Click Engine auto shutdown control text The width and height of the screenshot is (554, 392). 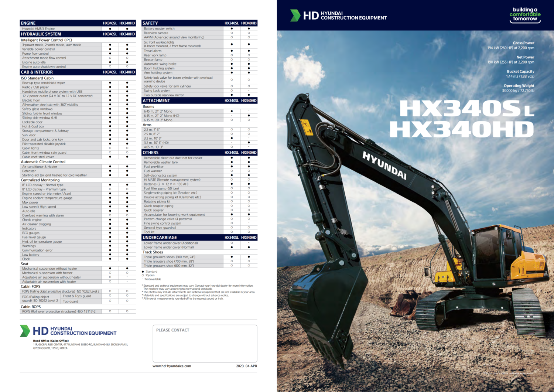pyautogui.click(x=44, y=67)
